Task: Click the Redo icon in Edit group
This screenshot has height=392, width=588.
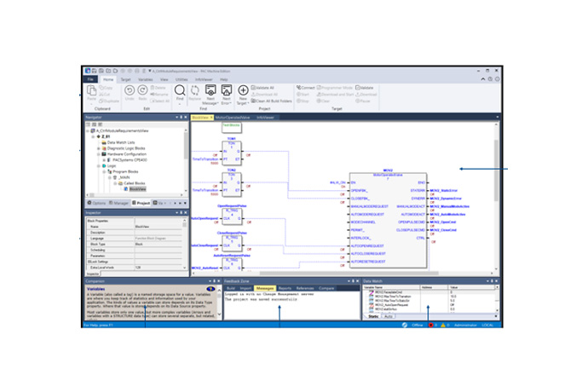Action: [x=142, y=89]
